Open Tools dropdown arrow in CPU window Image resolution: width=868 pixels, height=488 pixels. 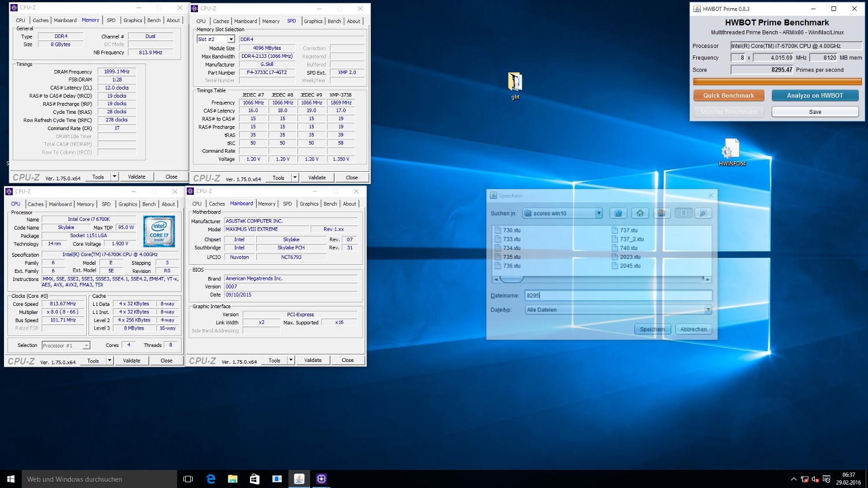[109, 360]
